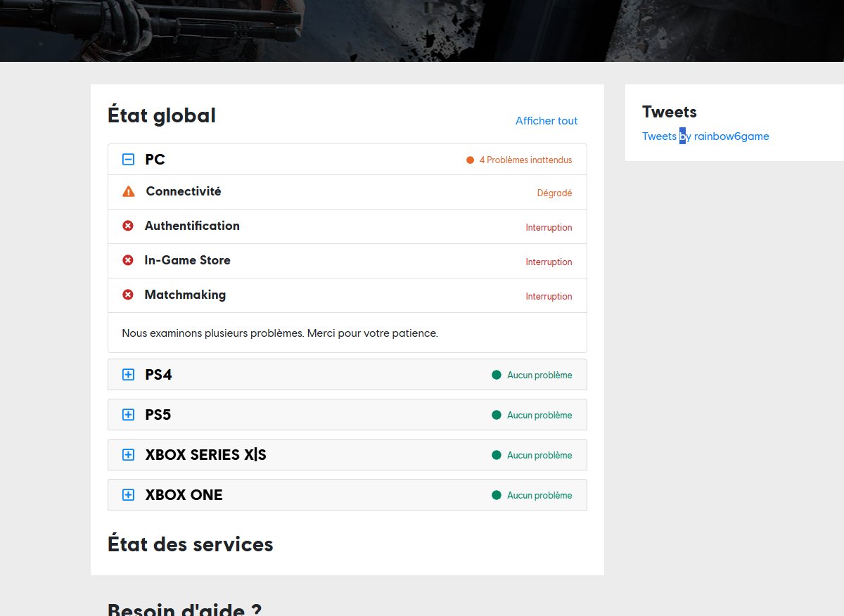Click the Tweets panel heading

(x=669, y=112)
